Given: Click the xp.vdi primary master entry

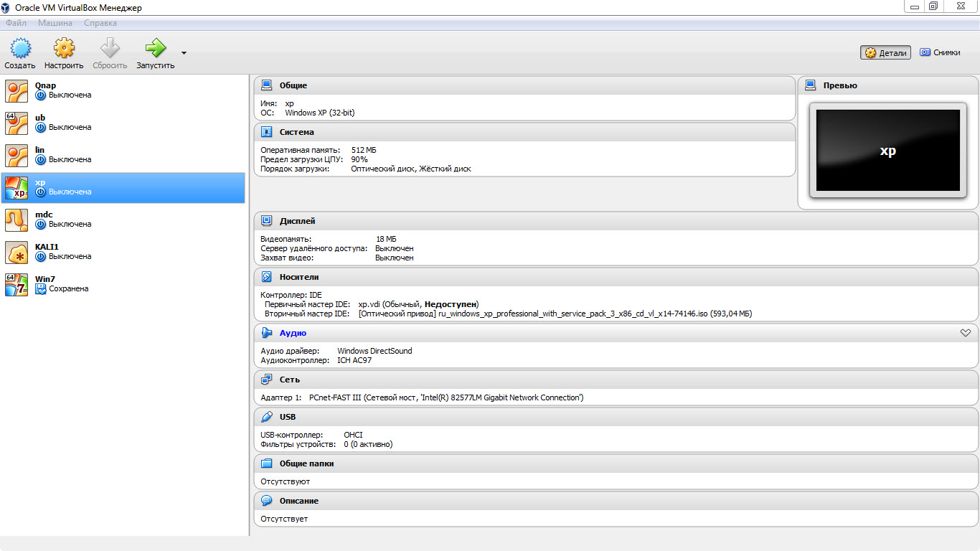Looking at the screenshot, I should [418, 304].
